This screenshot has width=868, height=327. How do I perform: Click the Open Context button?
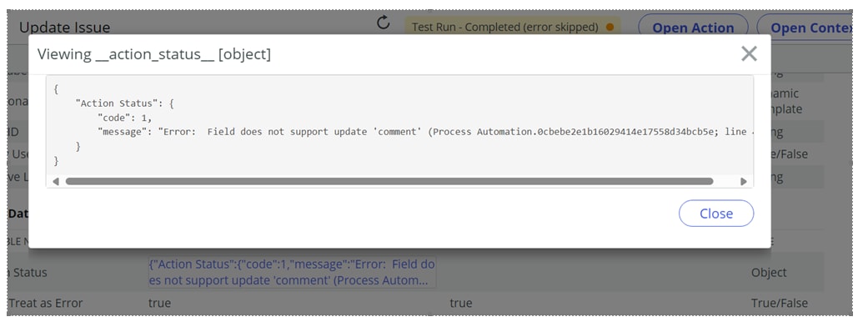806,28
